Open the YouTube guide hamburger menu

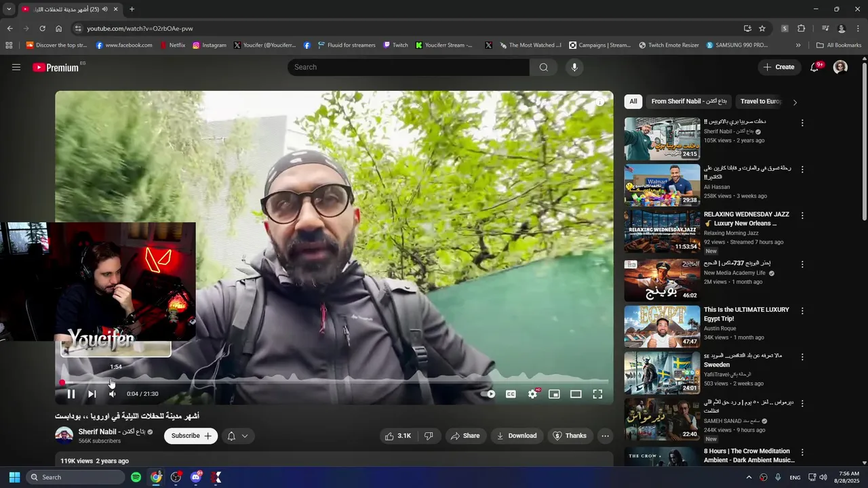click(x=16, y=67)
